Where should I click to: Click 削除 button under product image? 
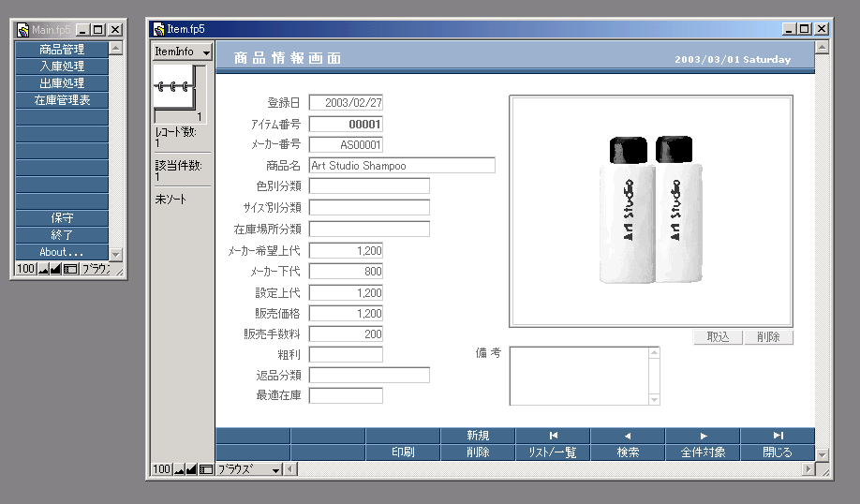[x=768, y=337]
